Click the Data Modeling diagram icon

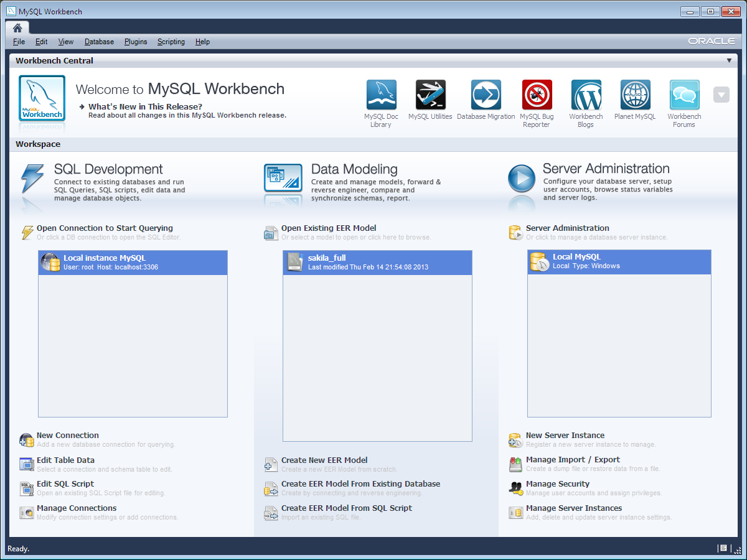tap(283, 178)
